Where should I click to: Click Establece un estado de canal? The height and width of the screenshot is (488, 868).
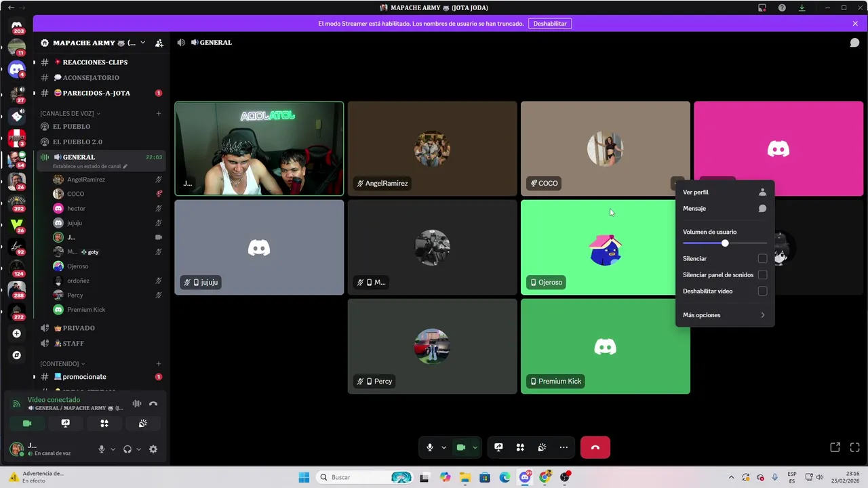click(x=90, y=166)
